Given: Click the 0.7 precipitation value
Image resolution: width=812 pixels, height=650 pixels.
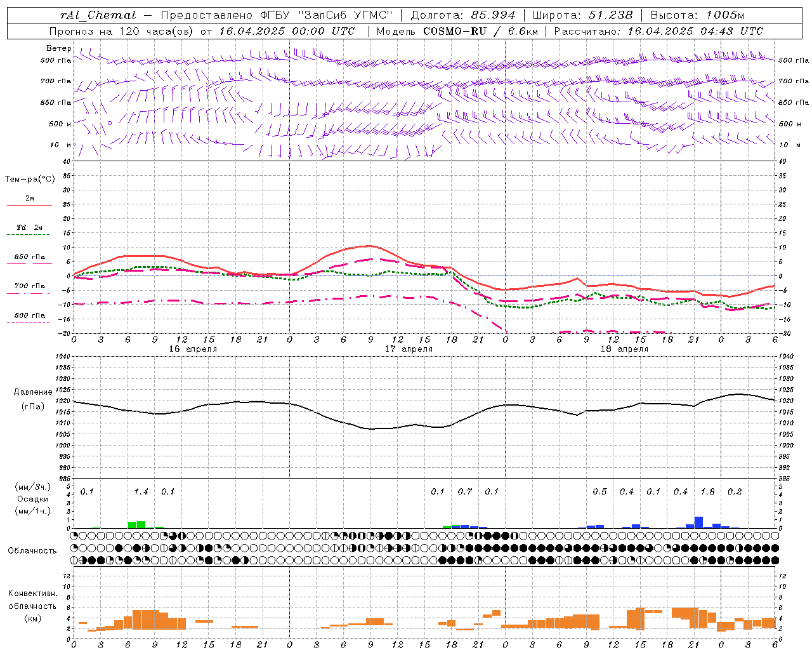Looking at the screenshot, I should tap(465, 492).
